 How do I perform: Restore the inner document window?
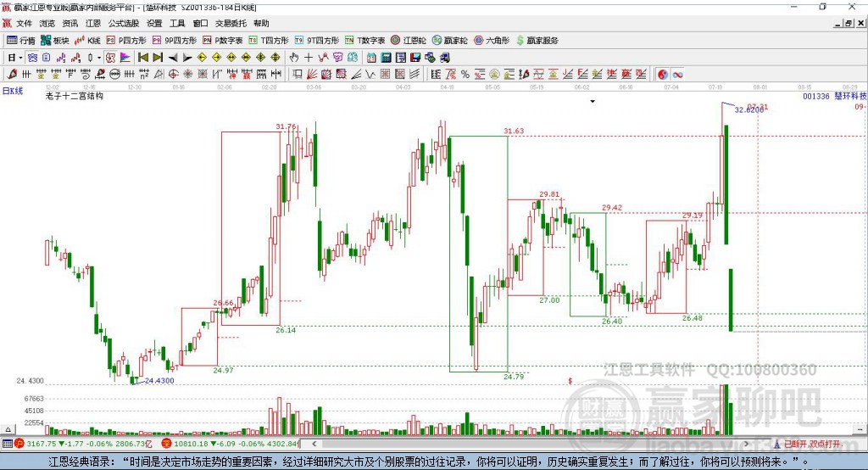pos(849,23)
